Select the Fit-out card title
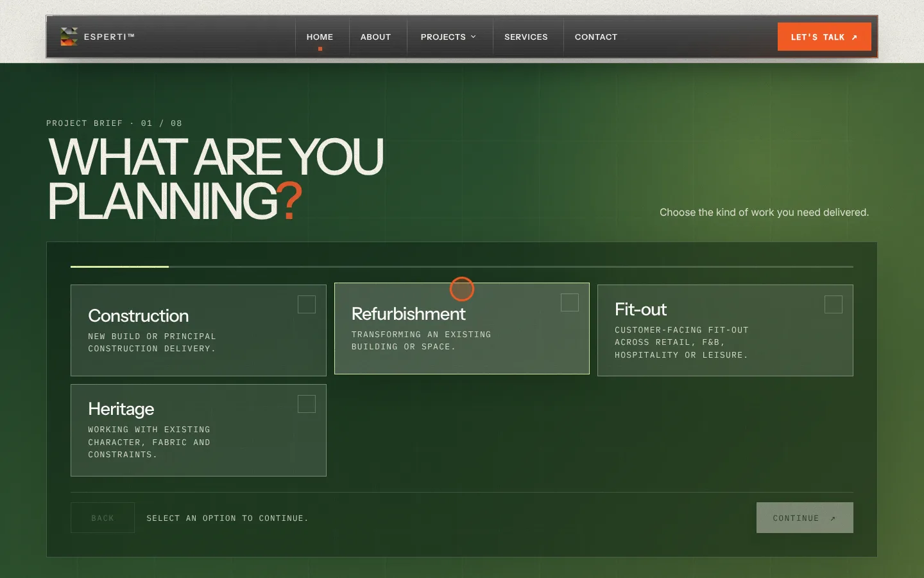Screen dimensions: 924x578 [x=640, y=310]
